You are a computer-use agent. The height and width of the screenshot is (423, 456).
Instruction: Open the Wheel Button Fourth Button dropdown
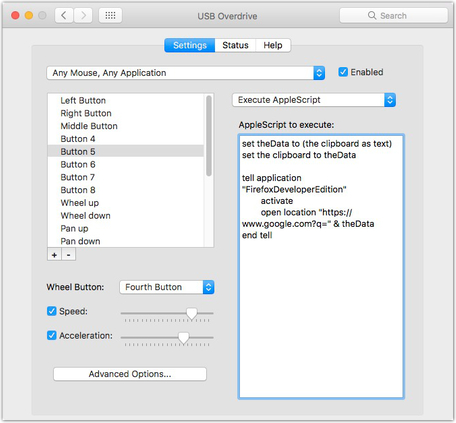[x=167, y=287]
